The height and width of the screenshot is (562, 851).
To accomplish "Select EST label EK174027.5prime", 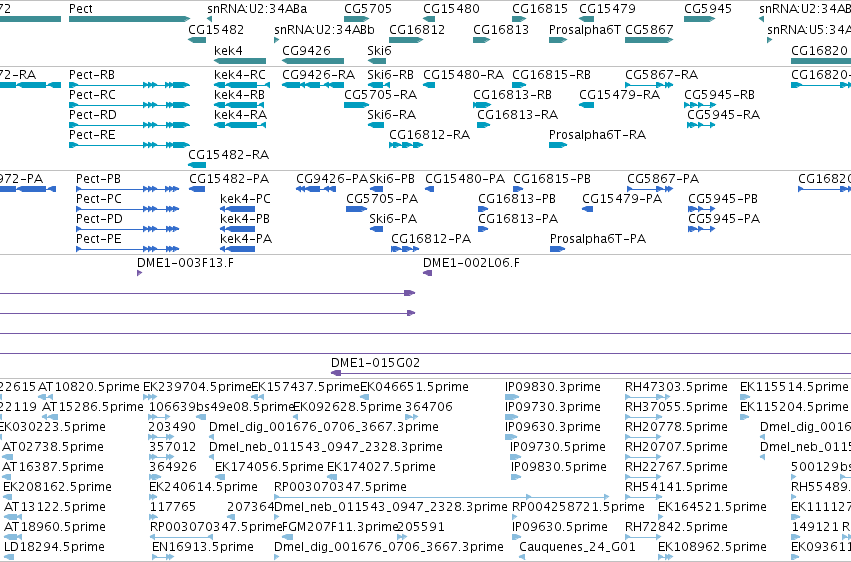I will click(x=381, y=467).
